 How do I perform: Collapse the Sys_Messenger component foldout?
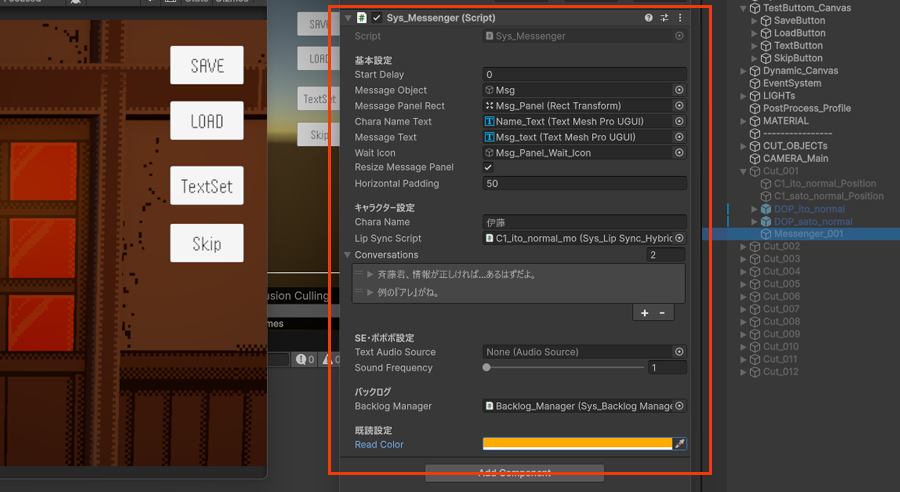click(x=348, y=18)
